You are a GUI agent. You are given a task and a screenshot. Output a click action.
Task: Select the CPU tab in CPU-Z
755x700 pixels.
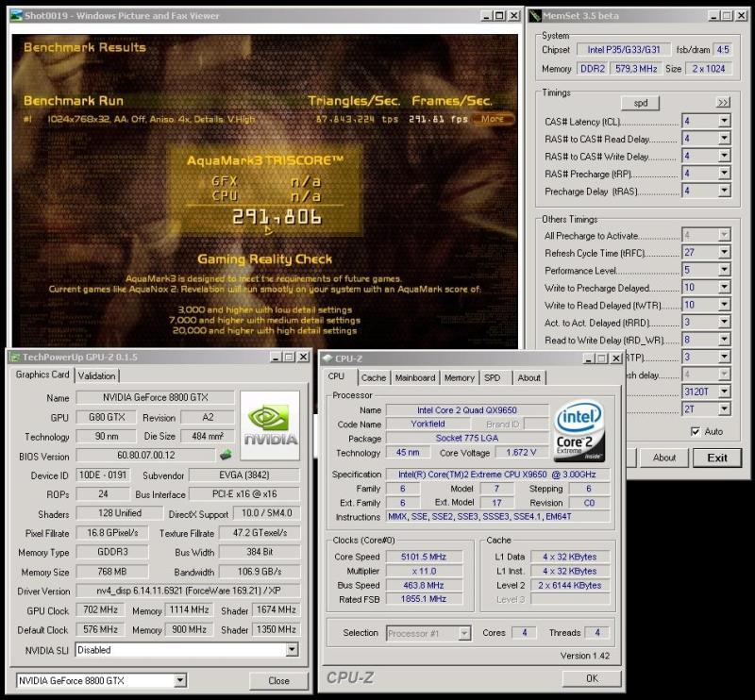[336, 376]
